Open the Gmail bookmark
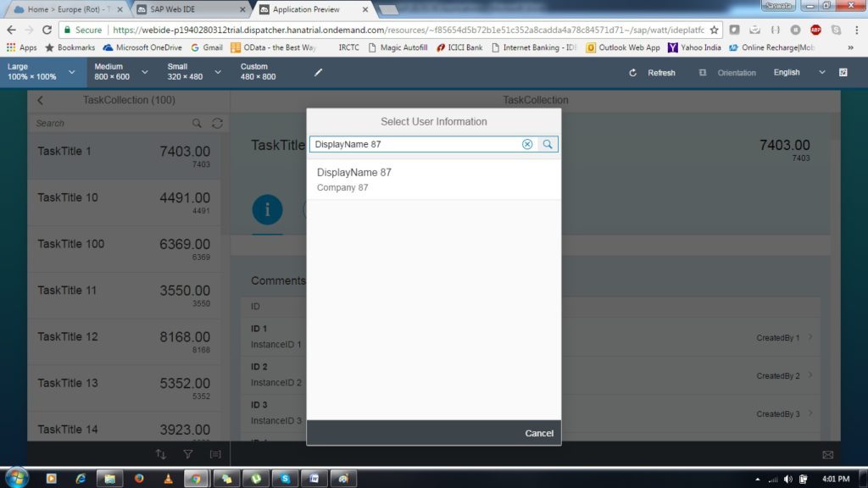 point(207,47)
